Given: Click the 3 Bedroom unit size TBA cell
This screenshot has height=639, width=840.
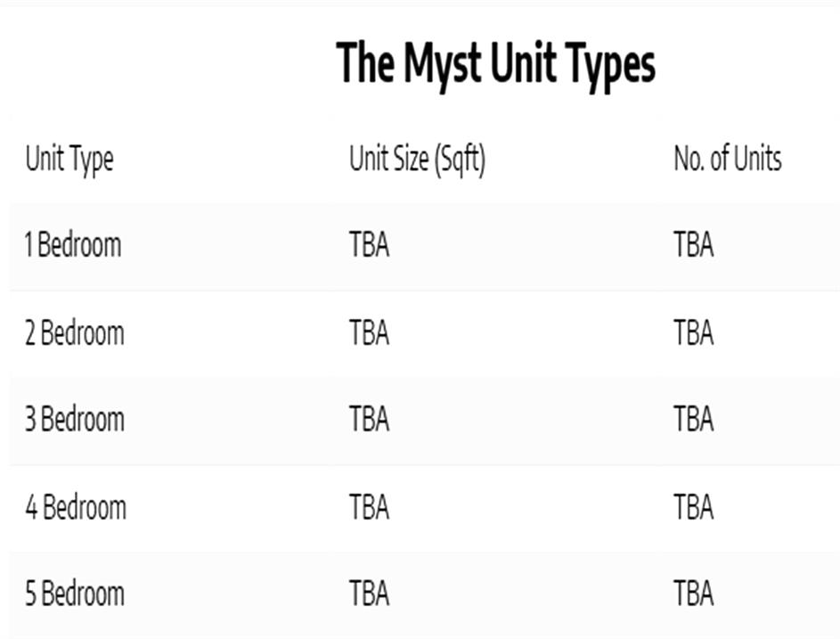Looking at the screenshot, I should pos(369,419).
